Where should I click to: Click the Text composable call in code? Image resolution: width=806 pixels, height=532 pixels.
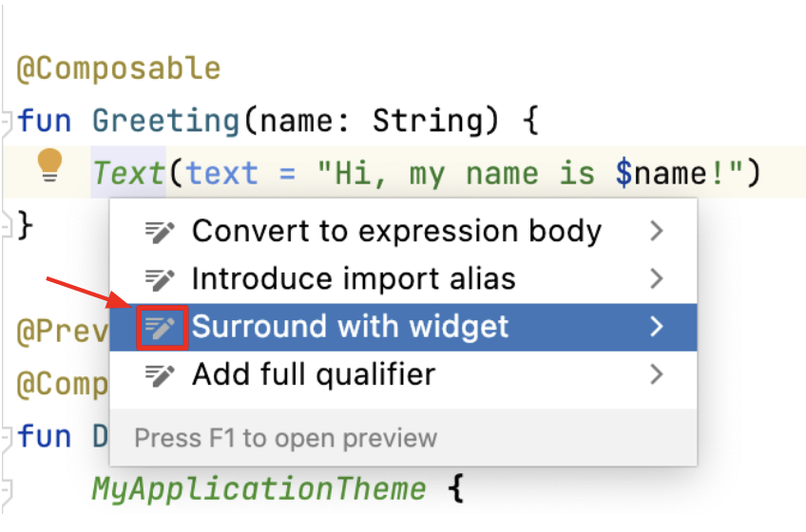[128, 173]
